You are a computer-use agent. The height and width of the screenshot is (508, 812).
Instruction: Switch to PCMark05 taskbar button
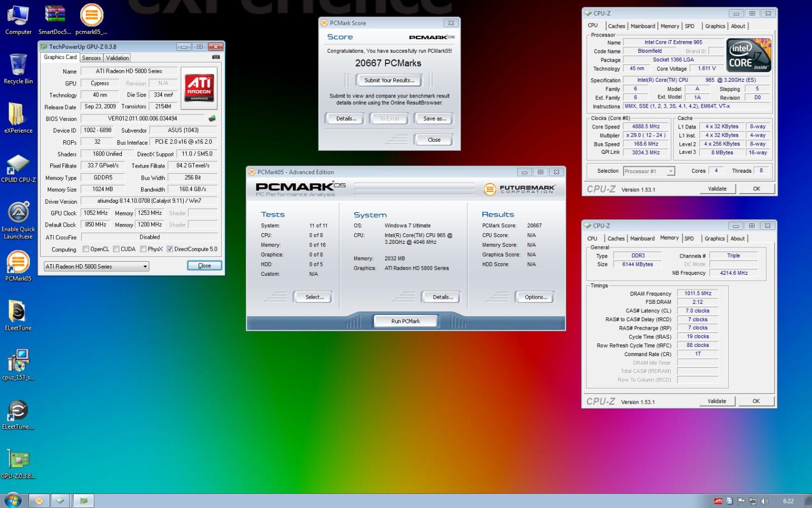click(x=39, y=501)
